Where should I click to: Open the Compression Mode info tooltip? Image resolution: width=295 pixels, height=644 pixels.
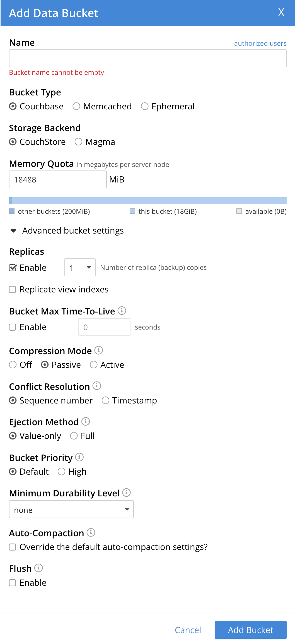tap(98, 350)
